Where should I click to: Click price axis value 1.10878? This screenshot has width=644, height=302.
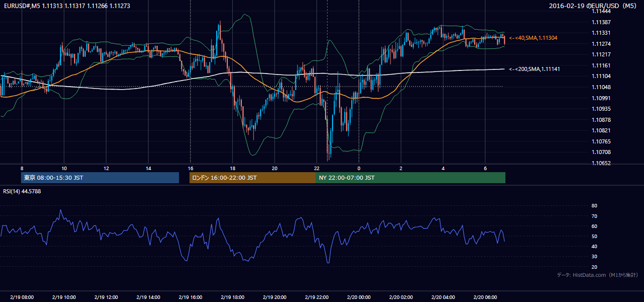pos(601,120)
